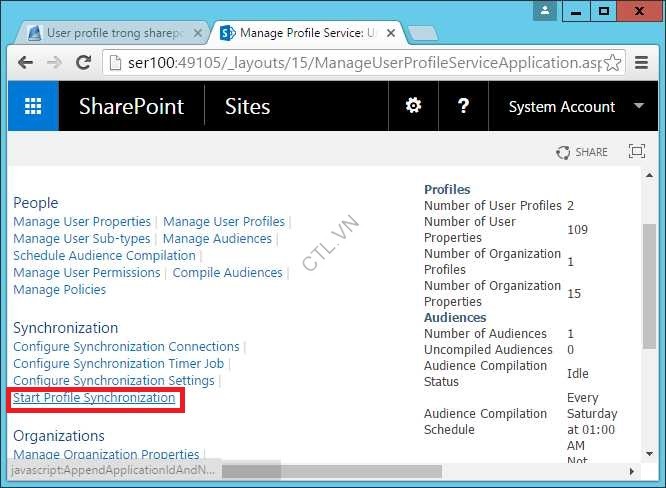Viewport: 666px width, 488px height.
Task: Open Manage User Properties
Action: coord(82,222)
